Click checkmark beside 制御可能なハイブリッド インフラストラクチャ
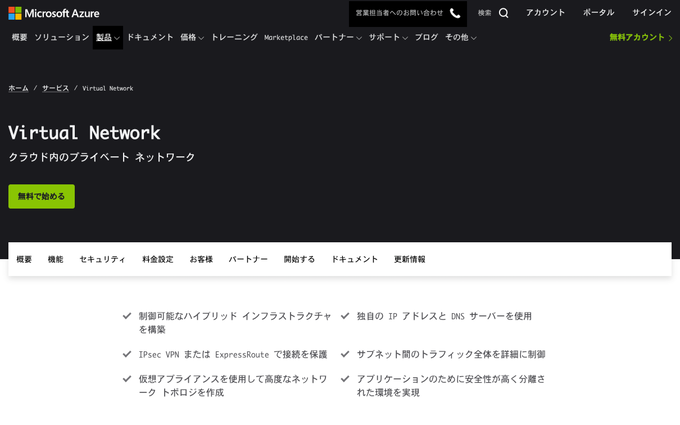 click(x=127, y=316)
